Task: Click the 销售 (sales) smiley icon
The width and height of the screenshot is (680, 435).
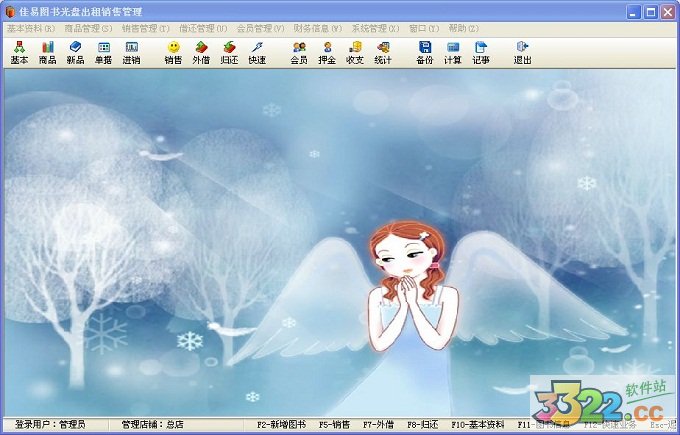Action: (173, 52)
